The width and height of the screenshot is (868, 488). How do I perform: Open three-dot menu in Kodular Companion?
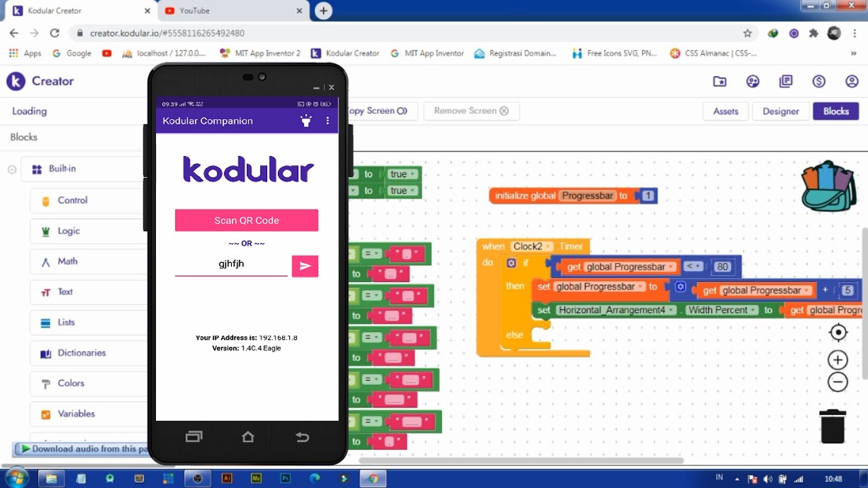(x=328, y=121)
